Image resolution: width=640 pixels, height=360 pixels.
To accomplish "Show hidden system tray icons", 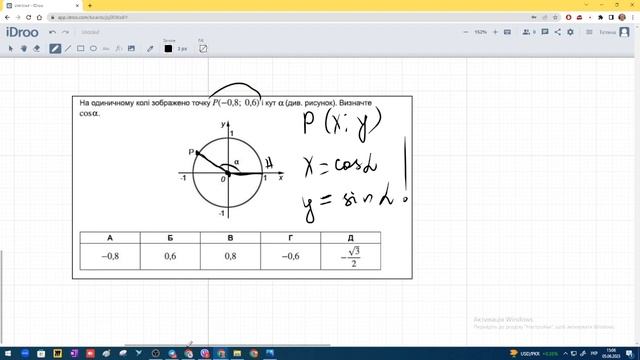I will 565,353.
